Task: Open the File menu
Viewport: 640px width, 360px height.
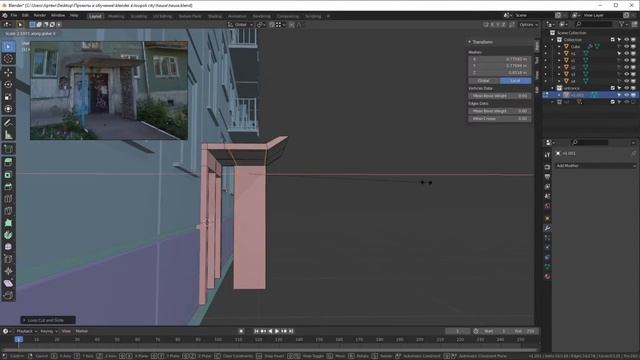Action: click(14, 16)
